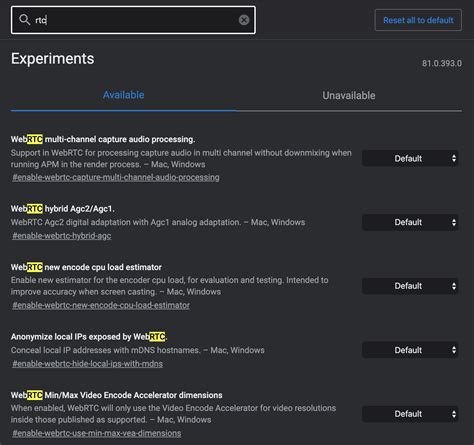This screenshot has width=474, height=445.
Task: Click the arrows on multi-channel capture audio dropdown
Action: 454,158
